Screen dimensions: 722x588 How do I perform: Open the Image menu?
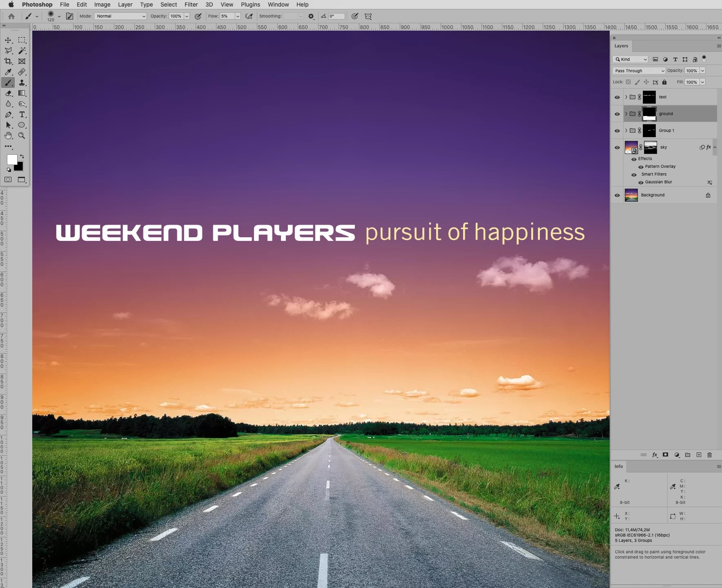pyautogui.click(x=102, y=4)
